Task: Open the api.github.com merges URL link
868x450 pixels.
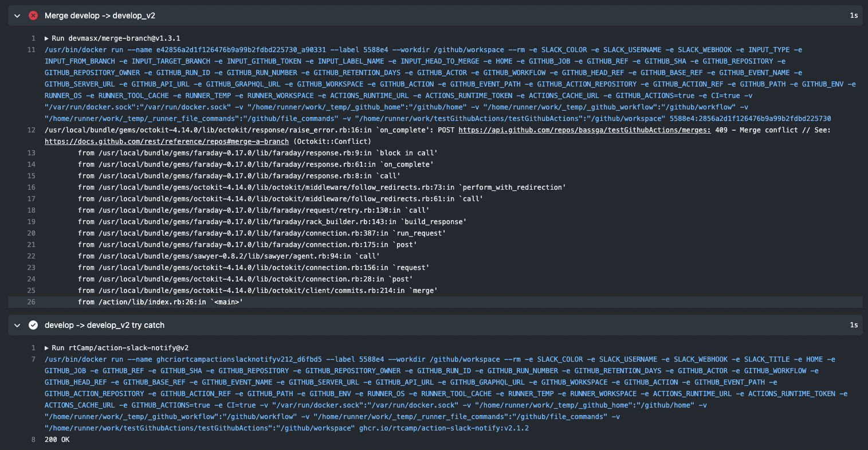Action: click(584, 130)
